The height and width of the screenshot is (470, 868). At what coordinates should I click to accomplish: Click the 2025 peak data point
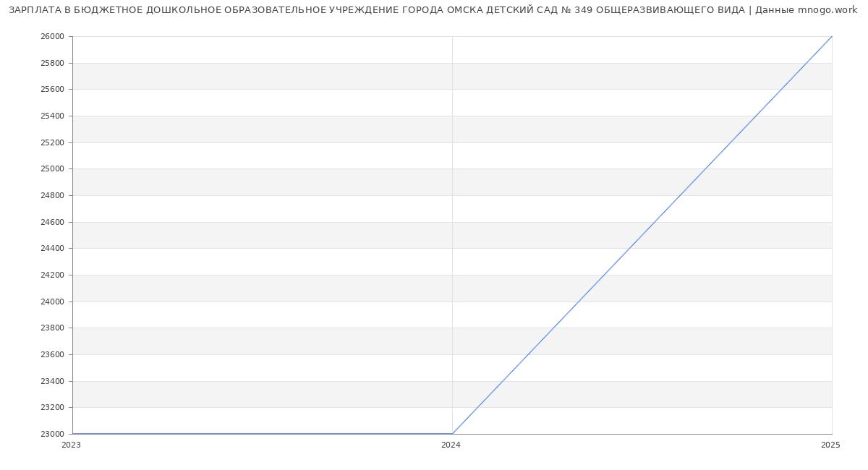pyautogui.click(x=832, y=36)
